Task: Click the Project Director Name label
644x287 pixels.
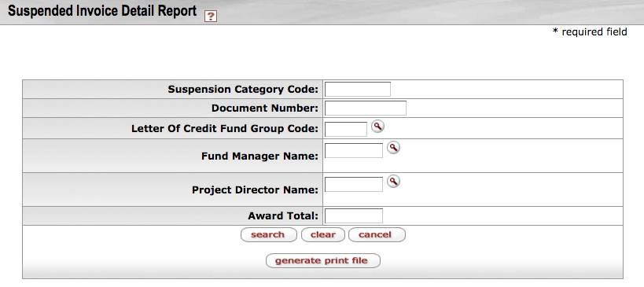Action: (255, 190)
